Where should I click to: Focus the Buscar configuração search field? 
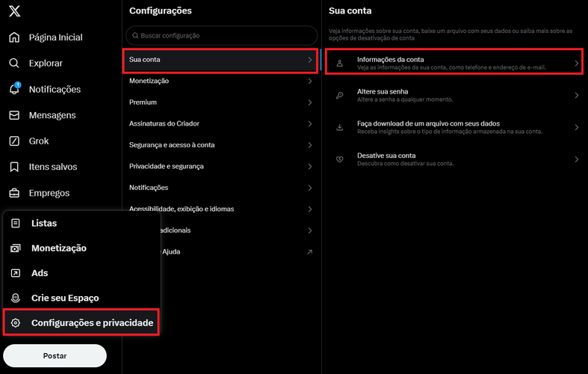click(222, 36)
